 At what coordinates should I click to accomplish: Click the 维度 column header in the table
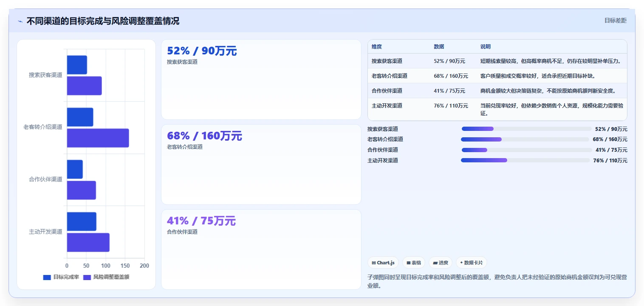[x=377, y=47]
